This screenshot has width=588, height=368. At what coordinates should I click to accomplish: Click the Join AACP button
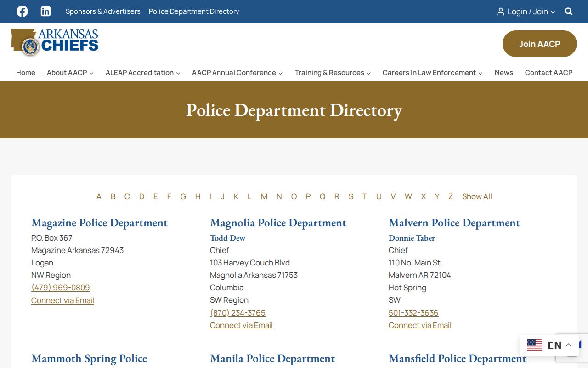click(539, 44)
